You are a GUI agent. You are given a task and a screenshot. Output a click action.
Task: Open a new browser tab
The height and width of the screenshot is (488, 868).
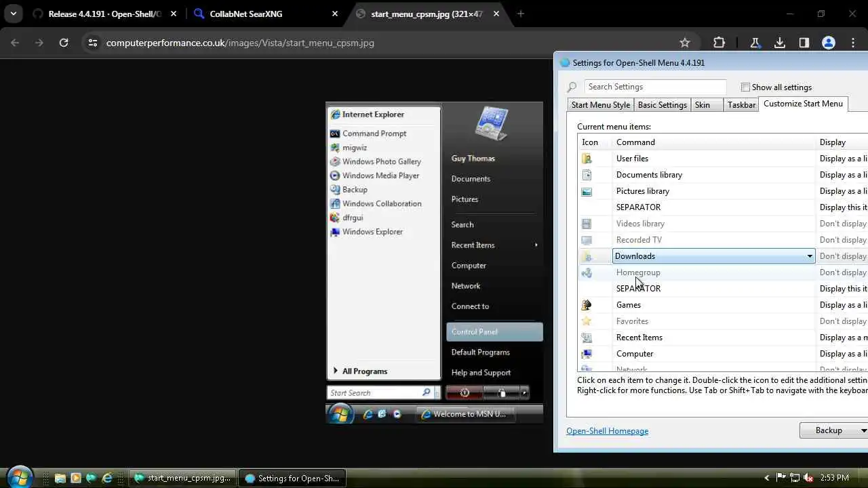pyautogui.click(x=521, y=14)
